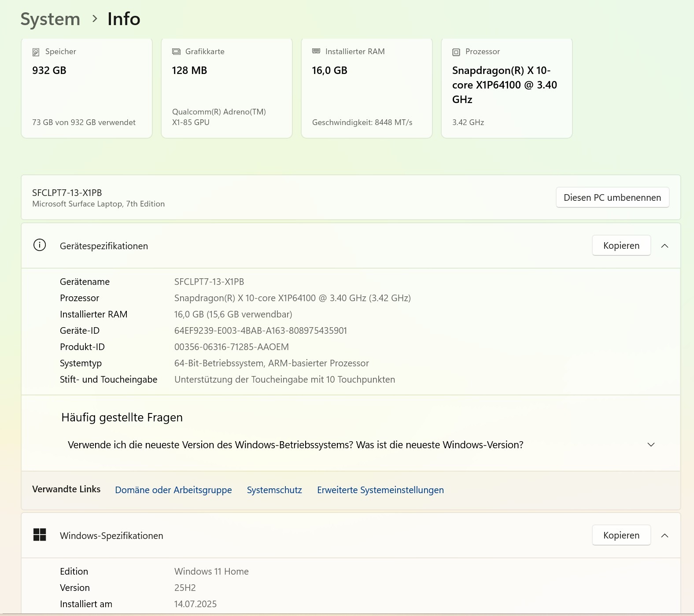694x616 pixels.
Task: Click the Installierter RAM memory icon
Action: point(316,52)
